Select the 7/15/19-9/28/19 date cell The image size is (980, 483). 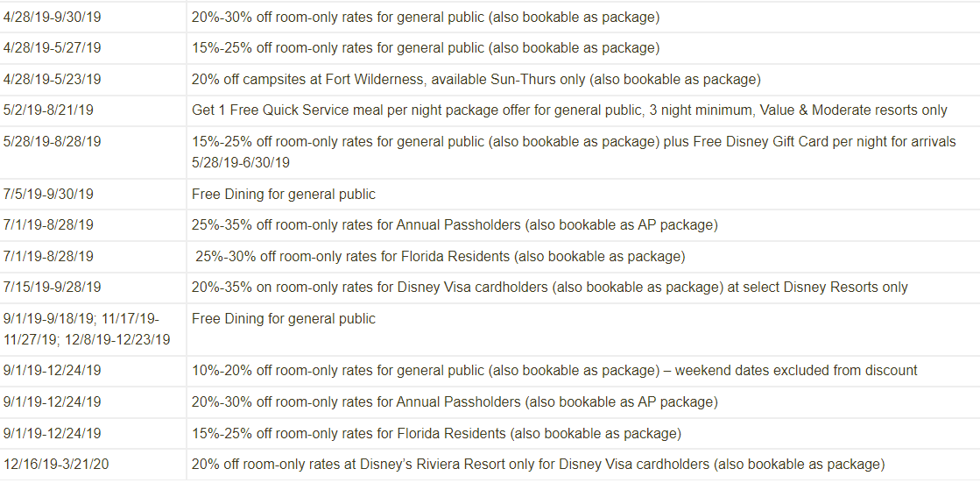[53, 288]
